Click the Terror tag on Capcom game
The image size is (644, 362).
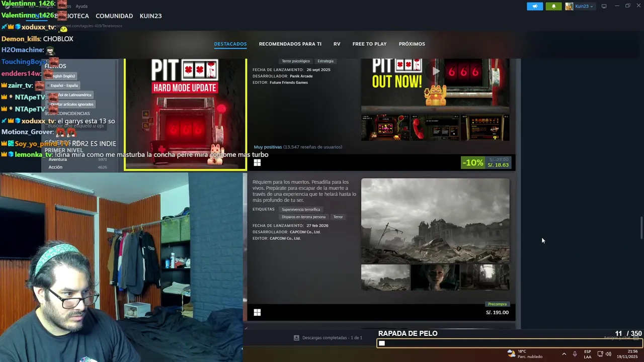[x=338, y=217]
